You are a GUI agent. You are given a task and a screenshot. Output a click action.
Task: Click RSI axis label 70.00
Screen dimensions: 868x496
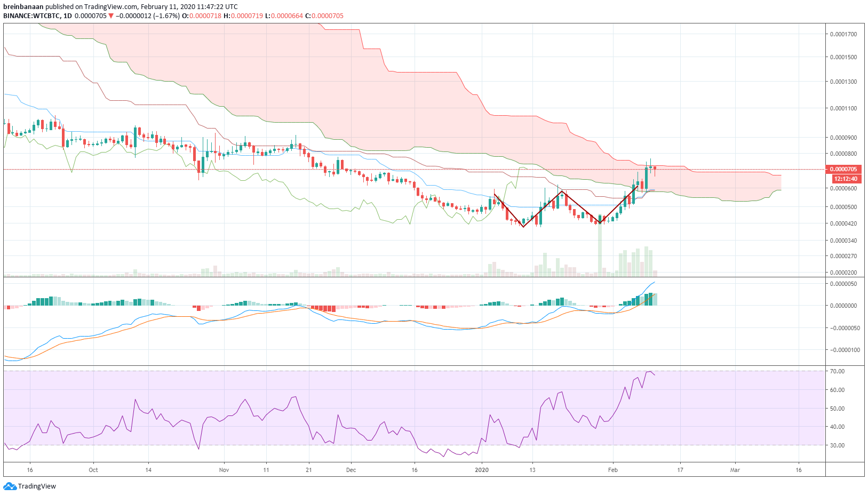[x=838, y=371]
